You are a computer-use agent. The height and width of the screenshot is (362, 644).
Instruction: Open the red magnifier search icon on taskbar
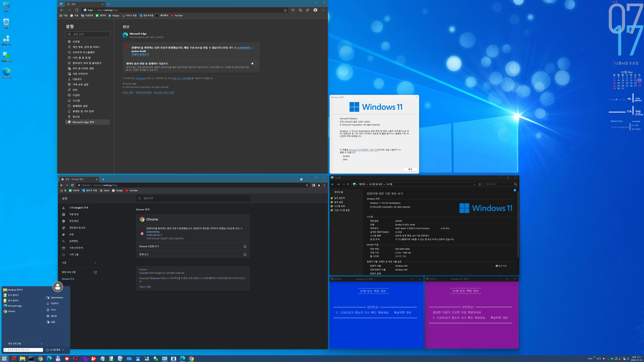pos(13,358)
